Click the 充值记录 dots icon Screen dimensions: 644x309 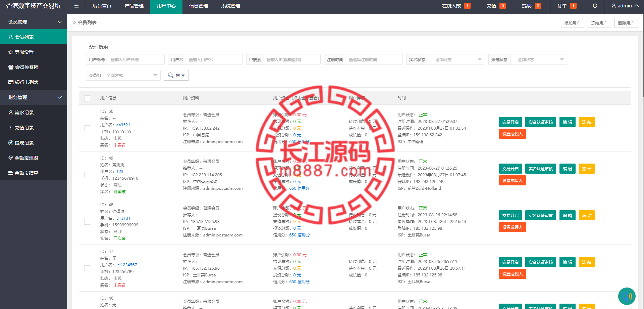pos(11,128)
